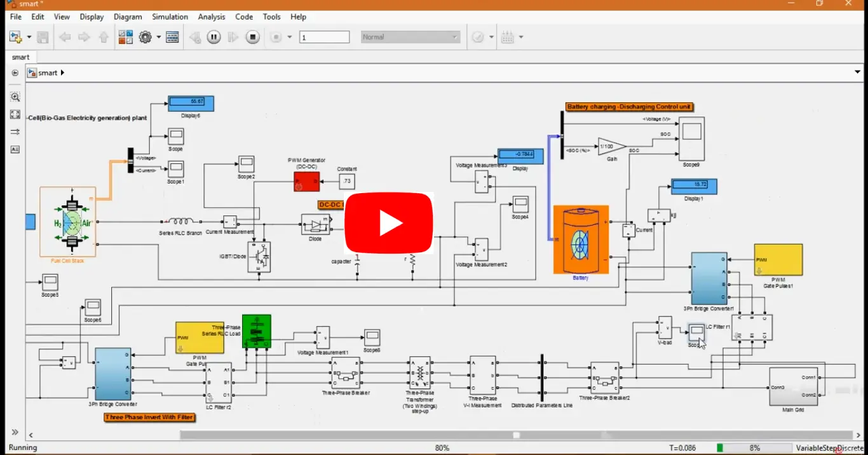Click the Annotation tool in palette
868x455 pixels.
(15, 149)
